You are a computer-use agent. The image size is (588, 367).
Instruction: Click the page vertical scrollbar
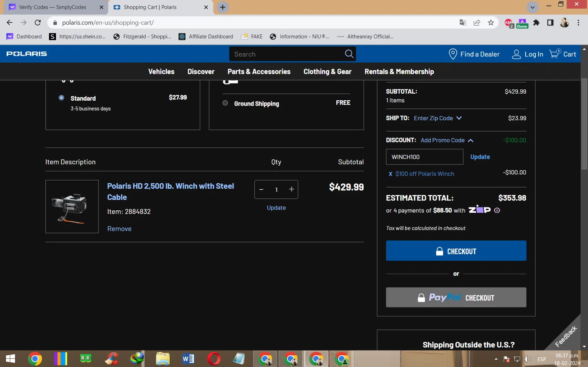tap(584, 124)
